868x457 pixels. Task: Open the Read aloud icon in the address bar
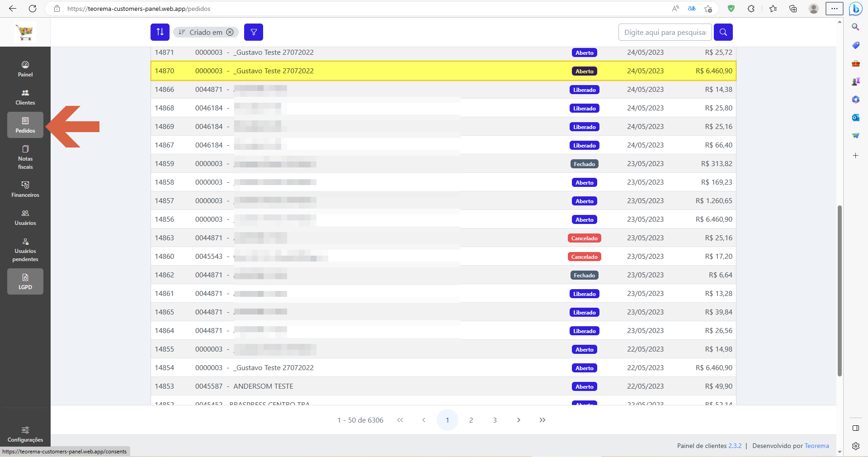[675, 9]
